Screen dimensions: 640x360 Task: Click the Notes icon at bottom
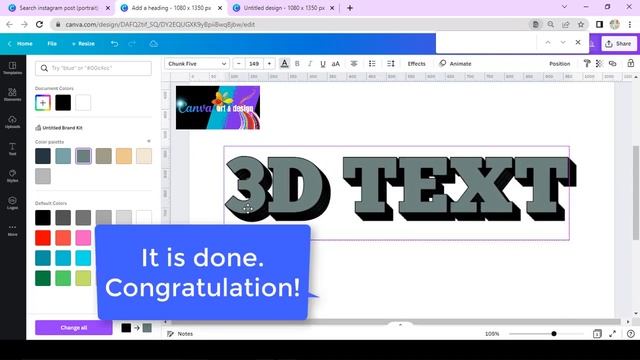[171, 334]
